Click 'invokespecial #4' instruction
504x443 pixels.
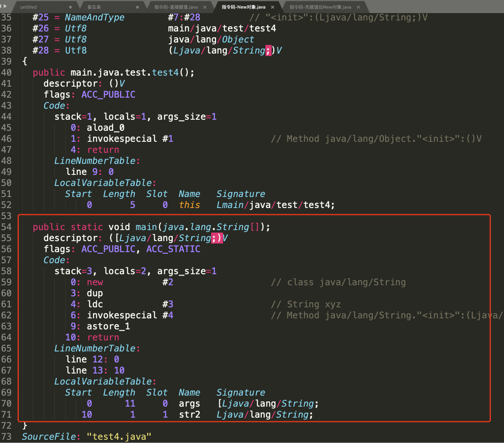(130, 315)
